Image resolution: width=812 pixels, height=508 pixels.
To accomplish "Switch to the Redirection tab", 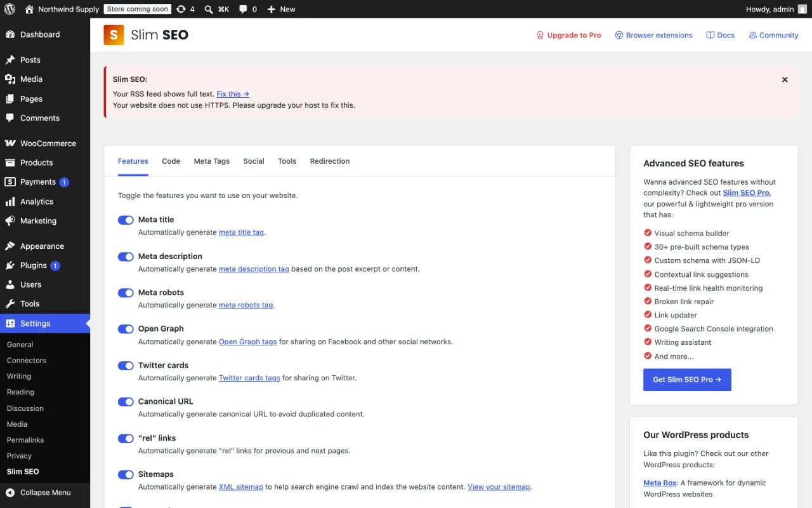I will (330, 161).
